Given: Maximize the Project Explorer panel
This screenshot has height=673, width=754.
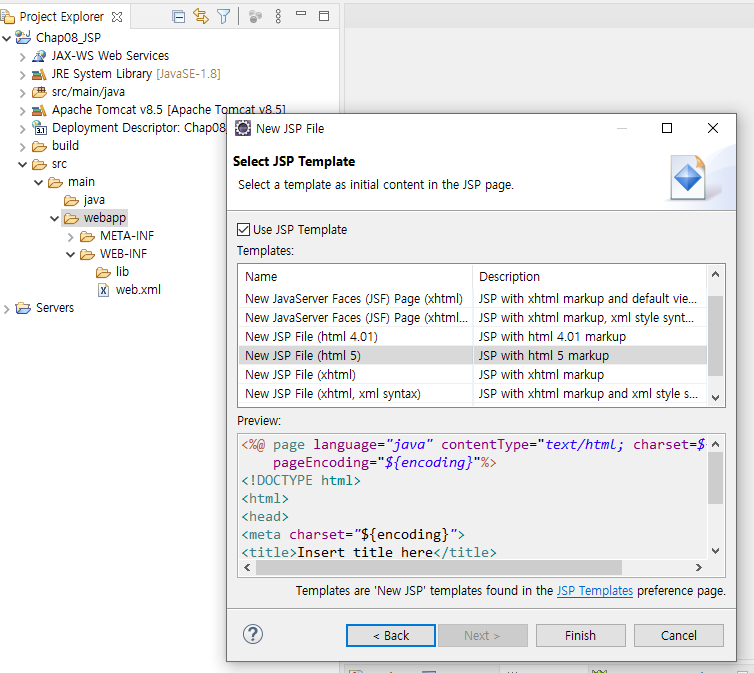Looking at the screenshot, I should tap(324, 16).
